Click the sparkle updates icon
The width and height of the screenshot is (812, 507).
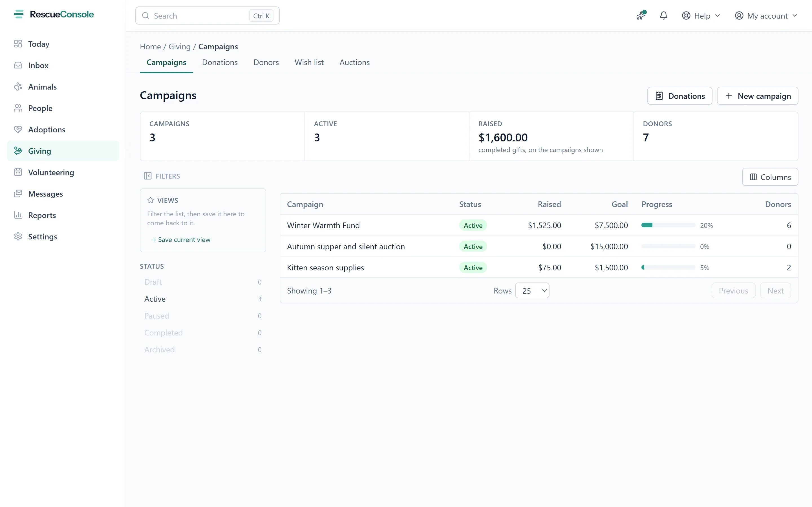pyautogui.click(x=641, y=16)
